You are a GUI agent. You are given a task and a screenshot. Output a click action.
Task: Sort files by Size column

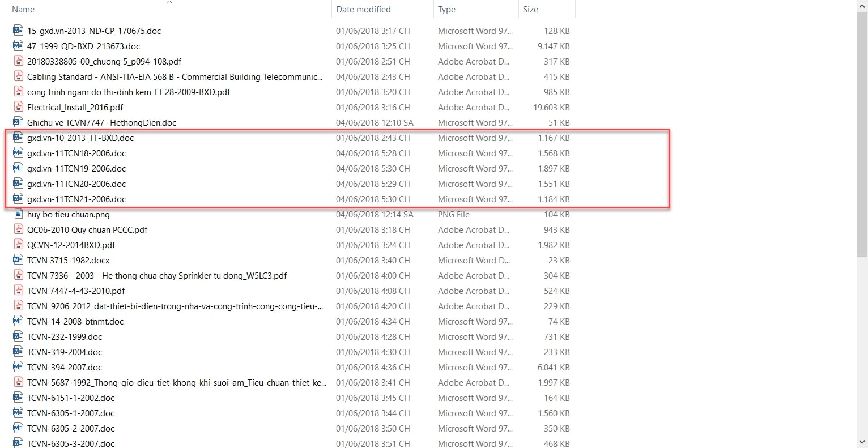530,10
